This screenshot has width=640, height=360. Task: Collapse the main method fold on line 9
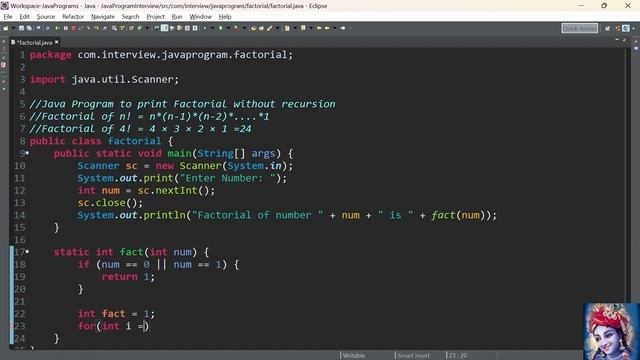coord(27,153)
